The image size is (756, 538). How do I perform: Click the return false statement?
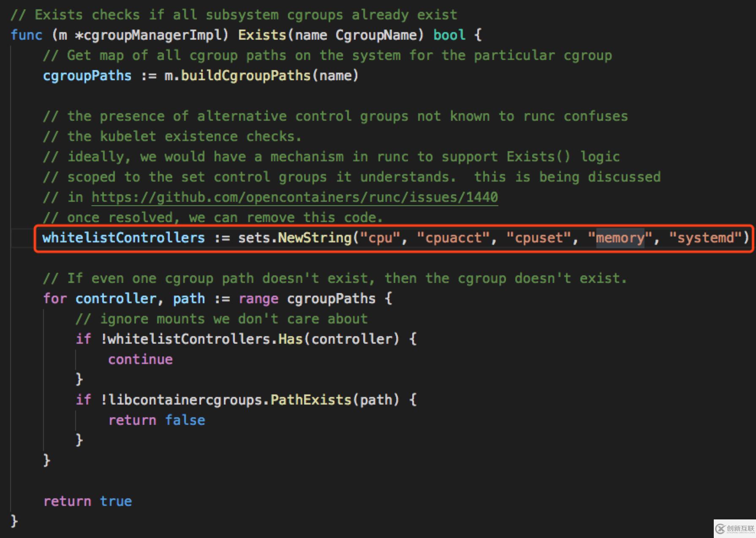[x=157, y=420]
